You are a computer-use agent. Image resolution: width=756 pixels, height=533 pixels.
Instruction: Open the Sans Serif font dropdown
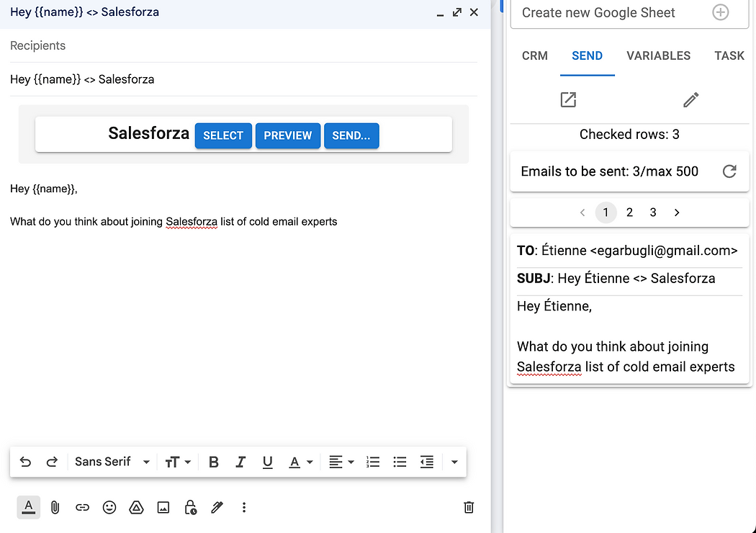(112, 462)
